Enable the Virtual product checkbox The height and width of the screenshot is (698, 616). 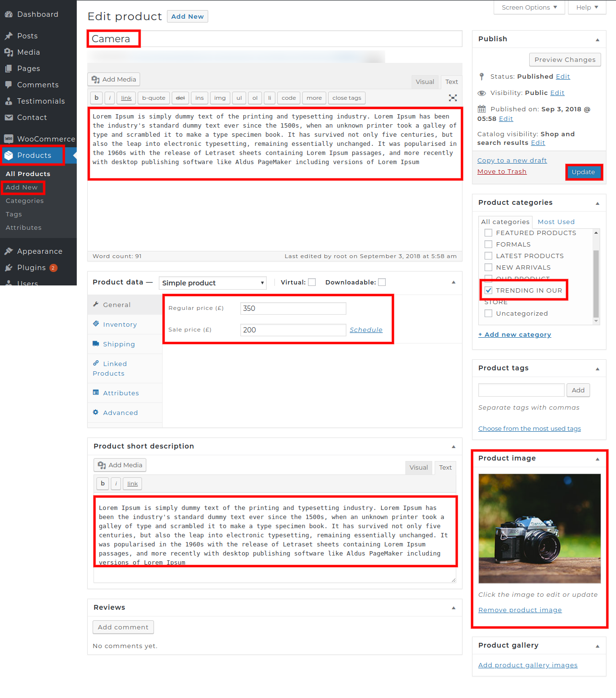click(312, 283)
